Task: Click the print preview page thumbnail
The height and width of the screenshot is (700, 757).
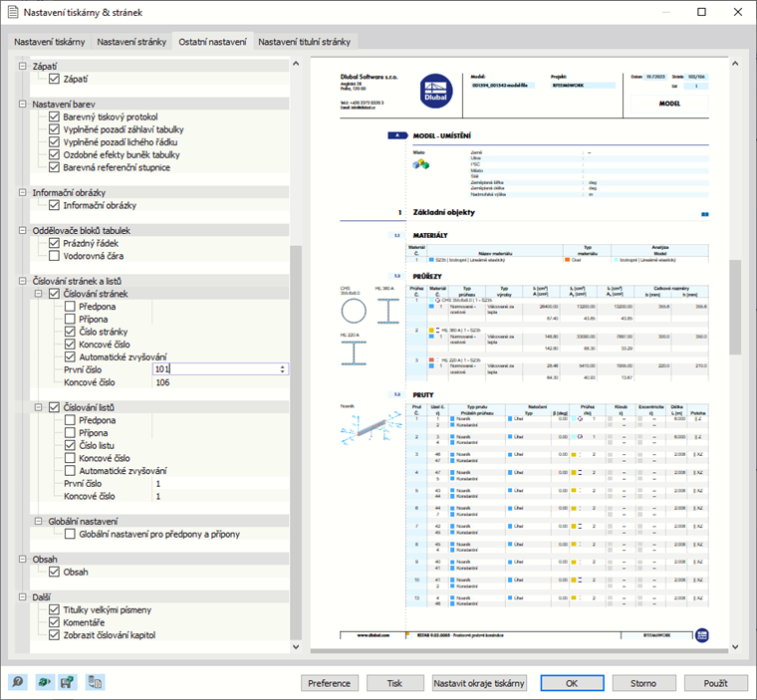Action: point(519,352)
